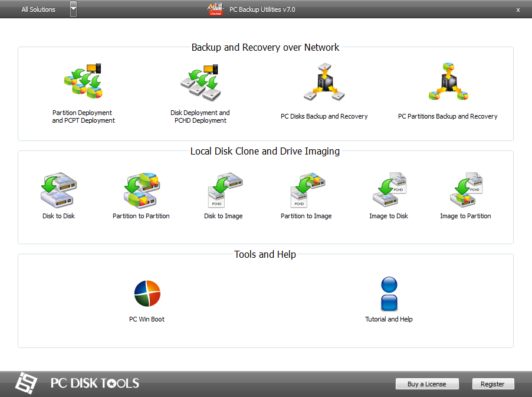Open the Disk to Image tool
The image size is (532, 397).
point(224,190)
